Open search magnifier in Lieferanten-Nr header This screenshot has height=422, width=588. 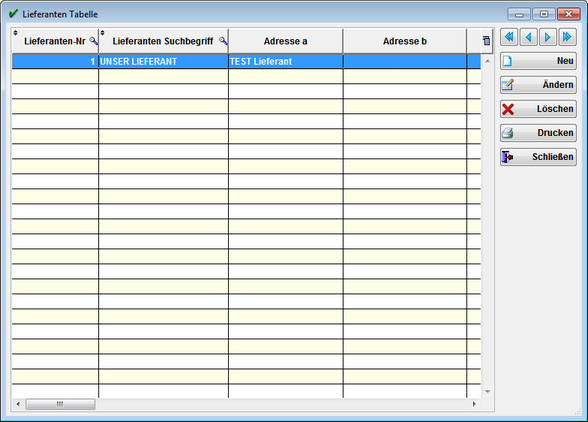click(x=94, y=41)
